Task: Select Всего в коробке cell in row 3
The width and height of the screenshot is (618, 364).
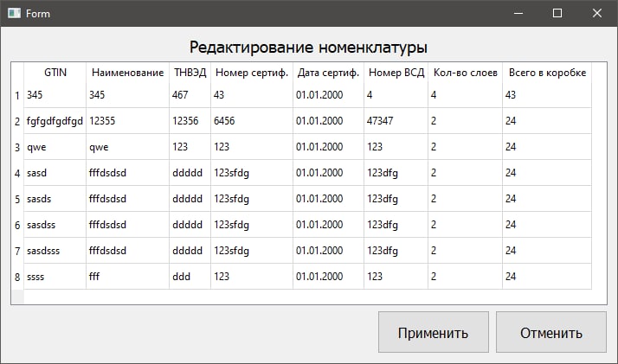Action: coord(547,147)
